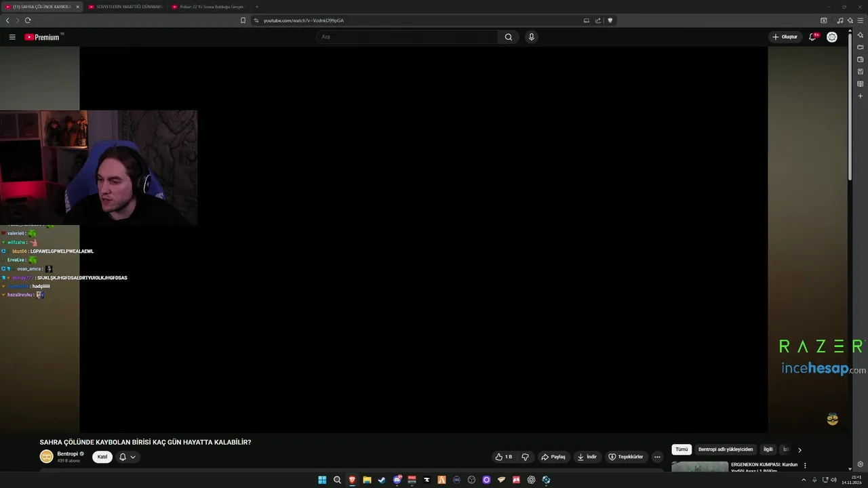Click the Teşekkürler thanks button
Screen dimensions: 868x488
(x=626, y=457)
